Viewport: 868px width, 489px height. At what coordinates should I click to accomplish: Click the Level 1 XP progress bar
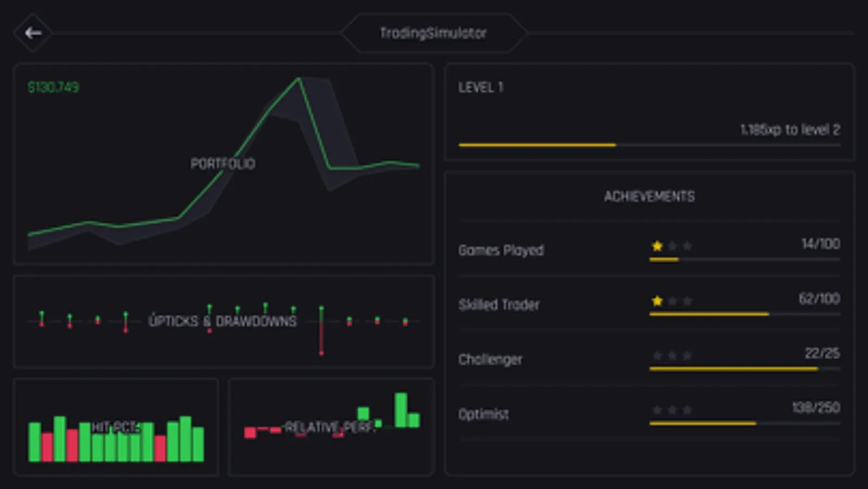point(649,145)
